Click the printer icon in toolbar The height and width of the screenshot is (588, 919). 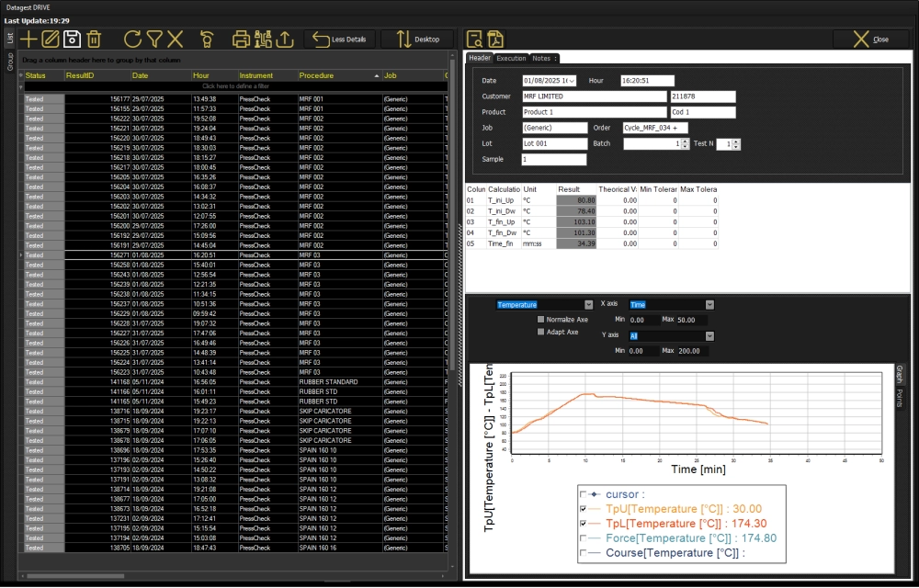(241, 39)
